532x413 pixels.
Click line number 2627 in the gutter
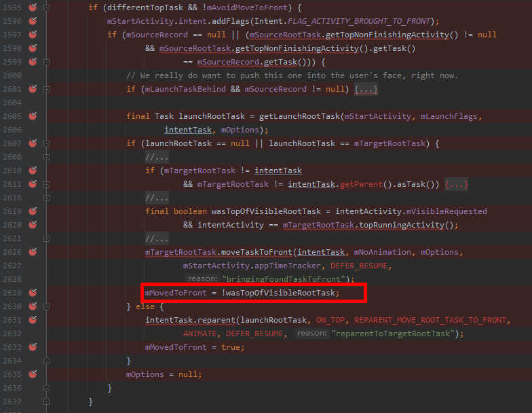click(x=12, y=266)
